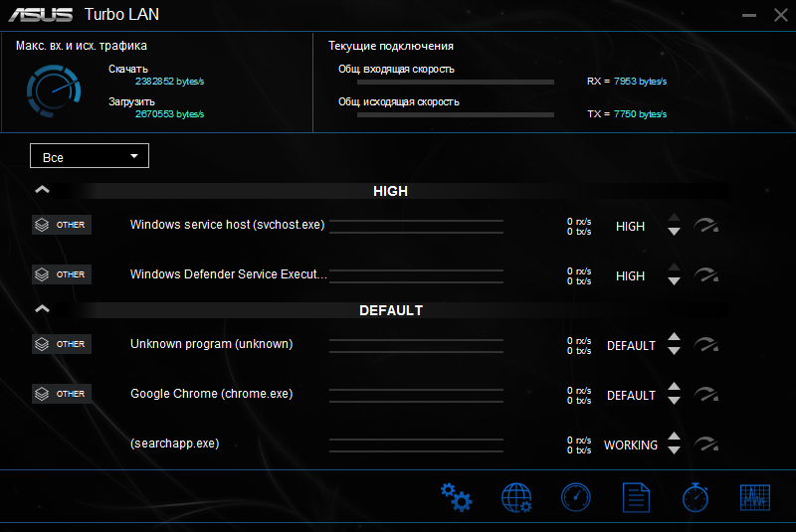Click HIGH priority label of Windows Defender
The image size is (796, 532).
630,275
